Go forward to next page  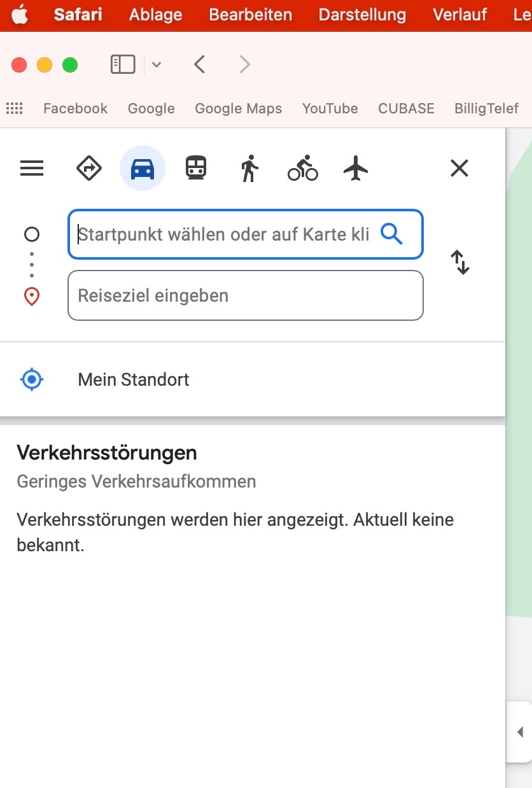coord(244,64)
